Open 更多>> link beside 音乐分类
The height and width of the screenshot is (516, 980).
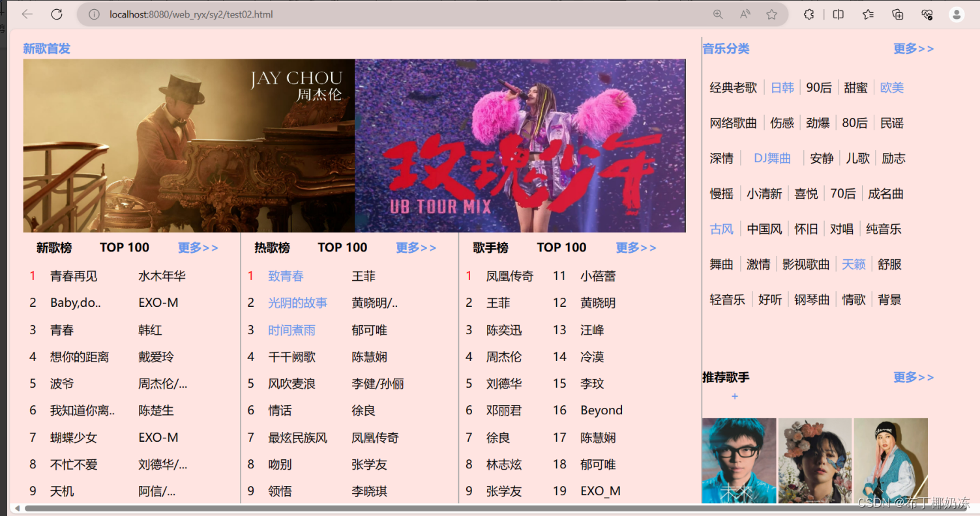click(x=913, y=49)
